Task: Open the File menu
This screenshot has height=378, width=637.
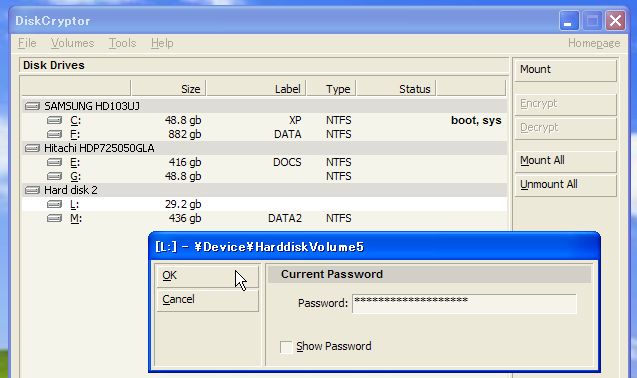Action: point(27,43)
